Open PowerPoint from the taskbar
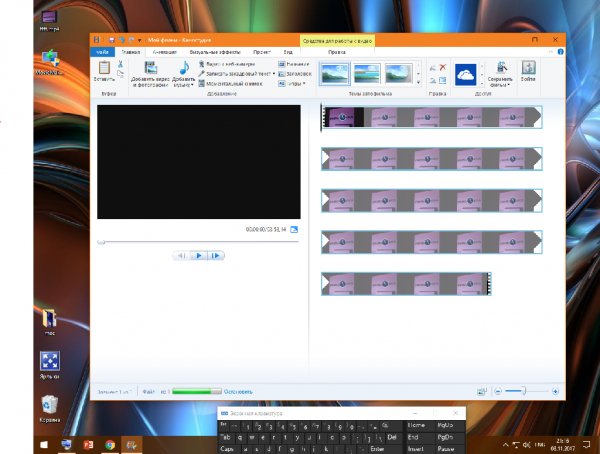The width and height of the screenshot is (600, 454). (88, 444)
